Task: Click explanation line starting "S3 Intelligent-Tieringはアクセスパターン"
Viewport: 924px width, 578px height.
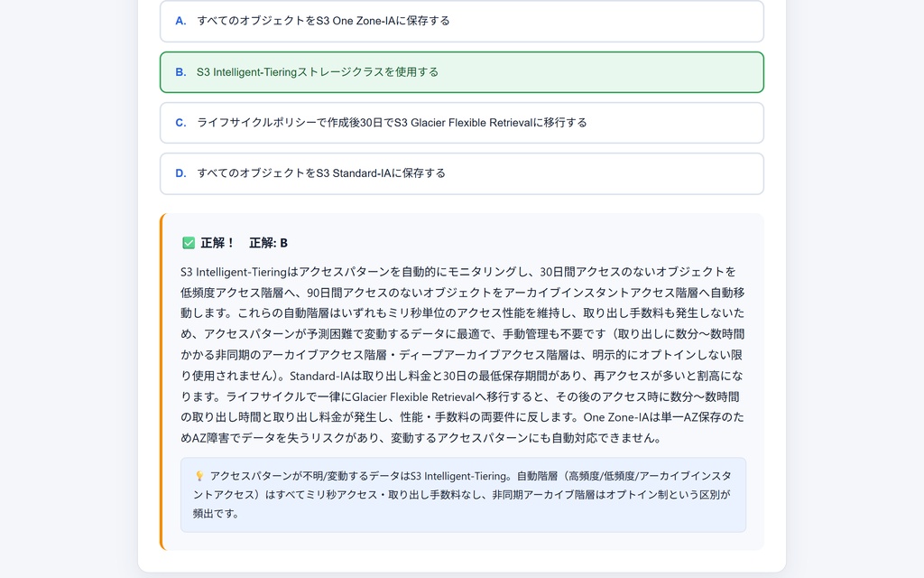Action: click(x=457, y=272)
